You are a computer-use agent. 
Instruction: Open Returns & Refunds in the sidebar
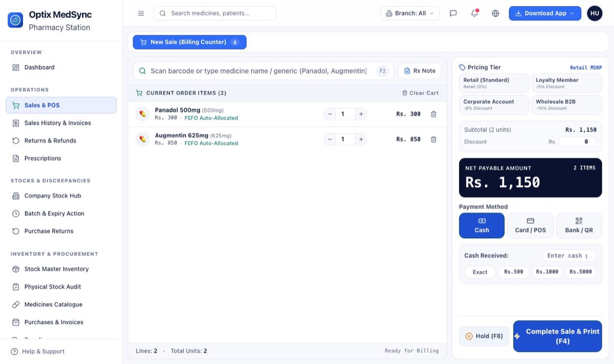click(61, 141)
